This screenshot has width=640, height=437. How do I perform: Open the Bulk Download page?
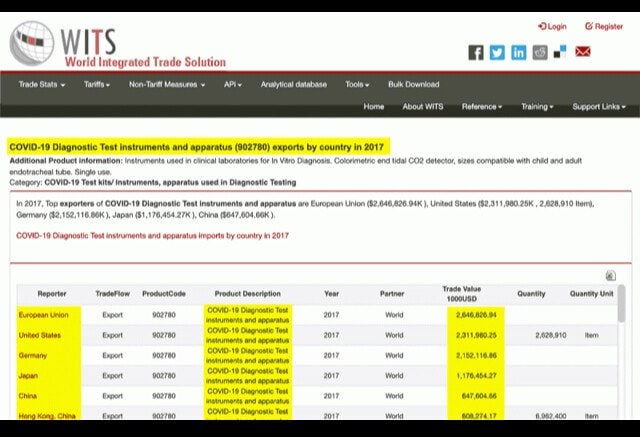pyautogui.click(x=413, y=84)
